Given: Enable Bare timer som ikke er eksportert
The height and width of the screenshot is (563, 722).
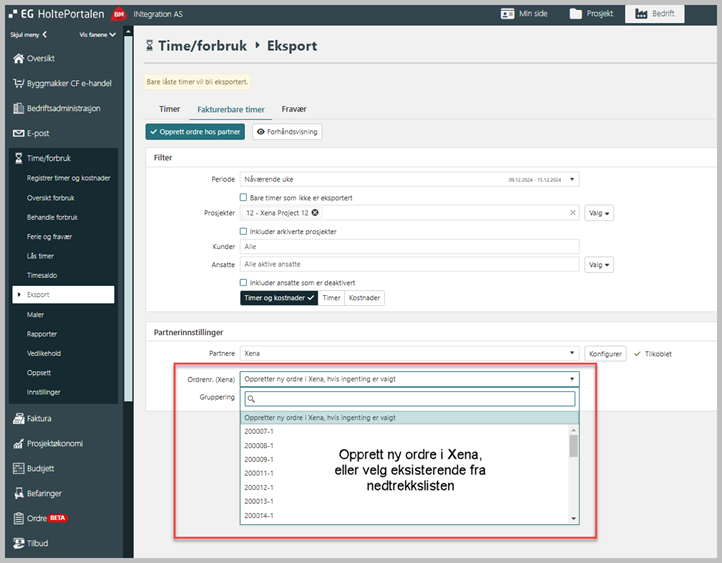Looking at the screenshot, I should (x=244, y=198).
